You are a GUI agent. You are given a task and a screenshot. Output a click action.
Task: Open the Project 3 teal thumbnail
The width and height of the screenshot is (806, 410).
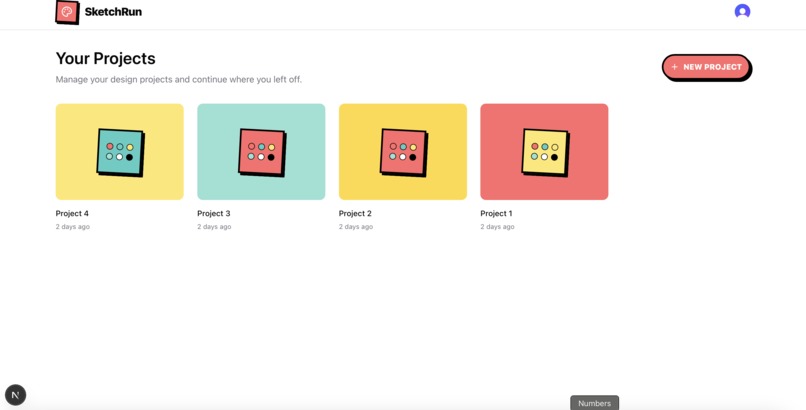(261, 152)
